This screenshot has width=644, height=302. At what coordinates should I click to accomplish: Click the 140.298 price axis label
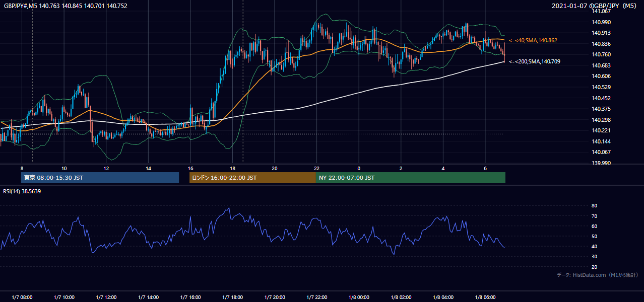[x=601, y=120]
